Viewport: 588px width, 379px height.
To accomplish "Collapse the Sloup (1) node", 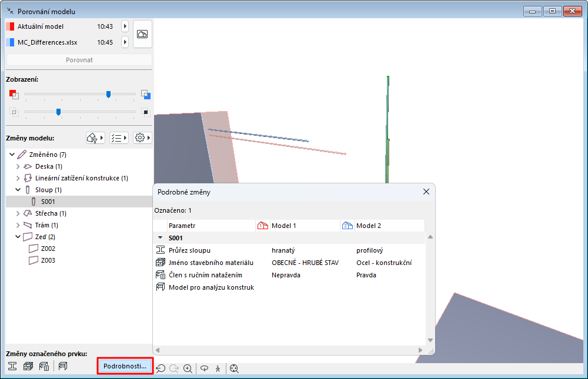I will [x=18, y=190].
